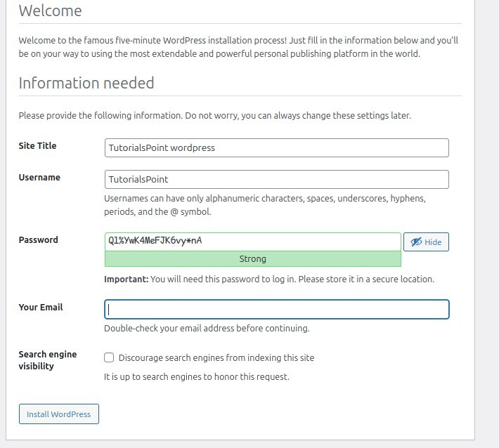Click 'Discourage search engines from indexing' label text

[216, 358]
